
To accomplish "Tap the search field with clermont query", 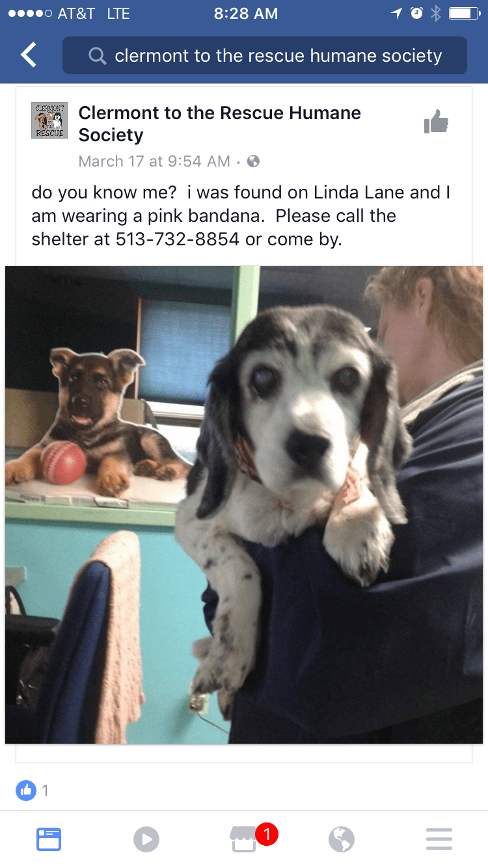I will [x=265, y=56].
